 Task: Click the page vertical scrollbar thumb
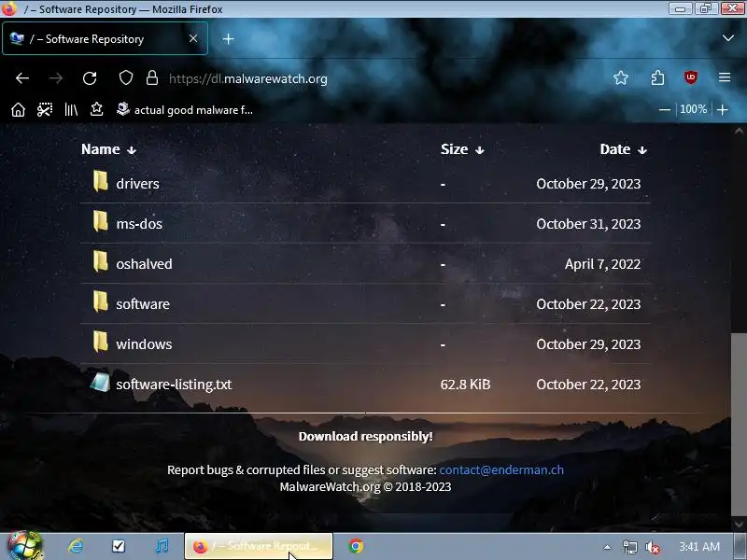click(x=739, y=424)
